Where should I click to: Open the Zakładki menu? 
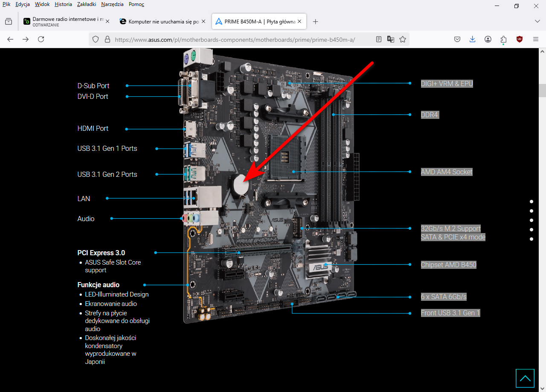(x=87, y=4)
